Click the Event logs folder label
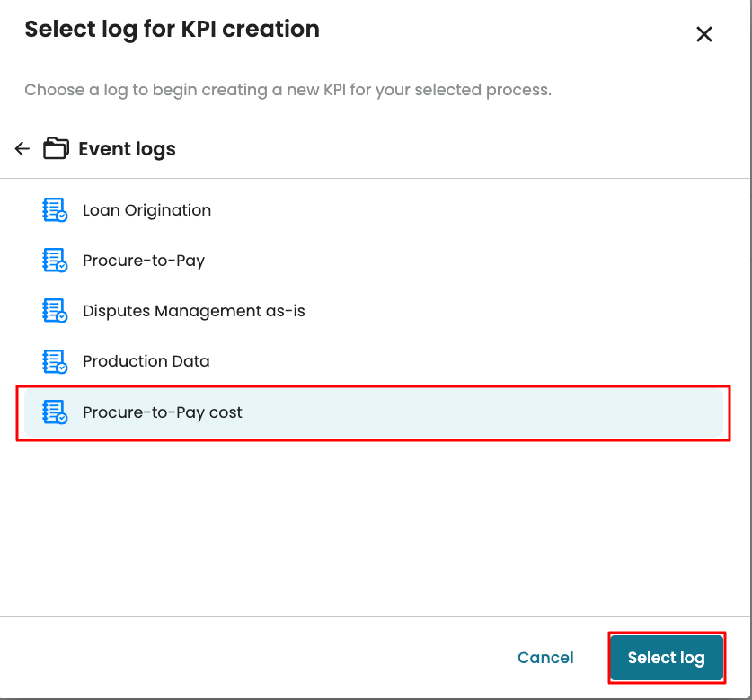Screen dimensions: 752x700 pos(127,149)
